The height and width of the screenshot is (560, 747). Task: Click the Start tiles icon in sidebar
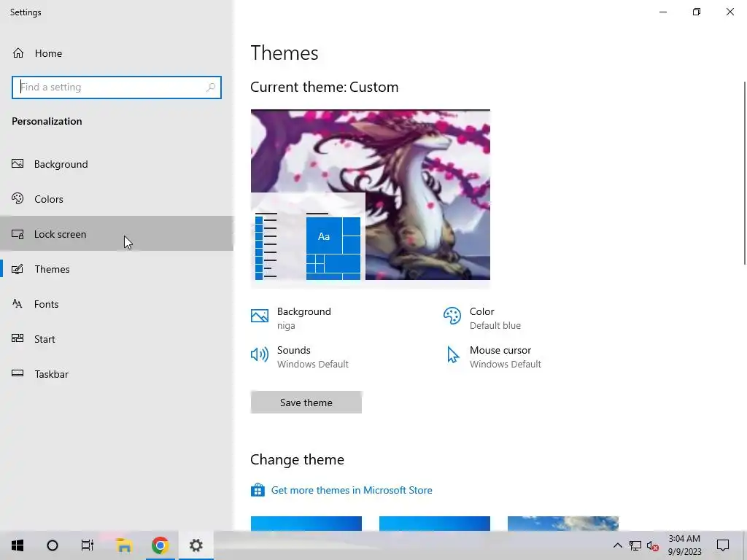pos(18,338)
